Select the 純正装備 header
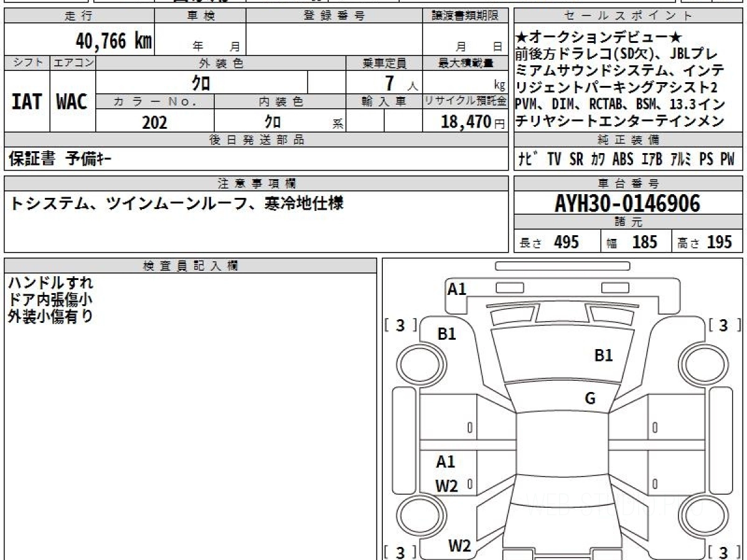Viewport: 747px width, 560px height. (629, 140)
